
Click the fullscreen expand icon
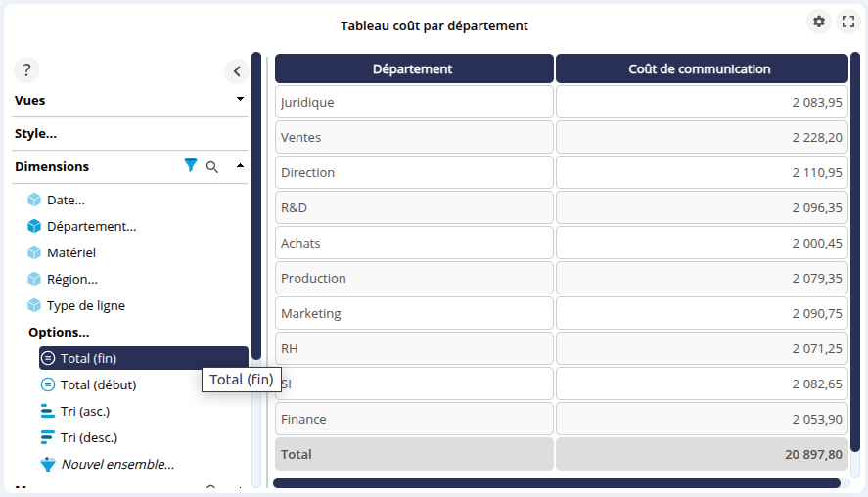click(848, 22)
